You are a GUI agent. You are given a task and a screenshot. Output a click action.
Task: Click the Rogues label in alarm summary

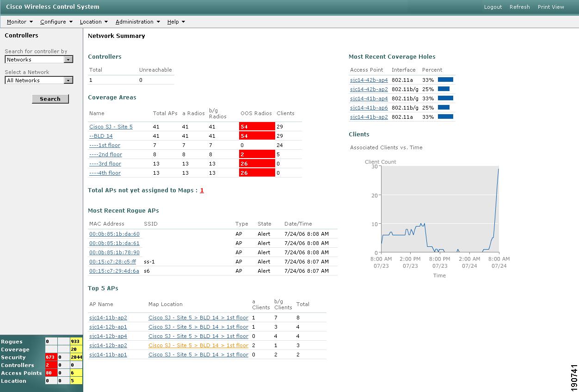tap(12, 342)
